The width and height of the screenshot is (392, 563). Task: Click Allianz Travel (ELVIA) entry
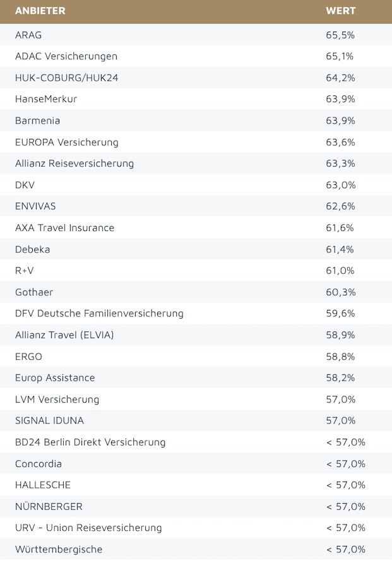[64, 335]
